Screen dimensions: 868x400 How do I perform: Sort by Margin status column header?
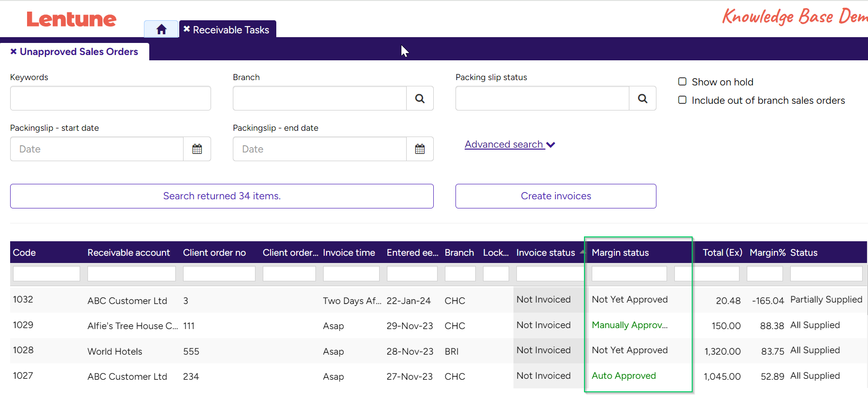pyautogui.click(x=620, y=252)
